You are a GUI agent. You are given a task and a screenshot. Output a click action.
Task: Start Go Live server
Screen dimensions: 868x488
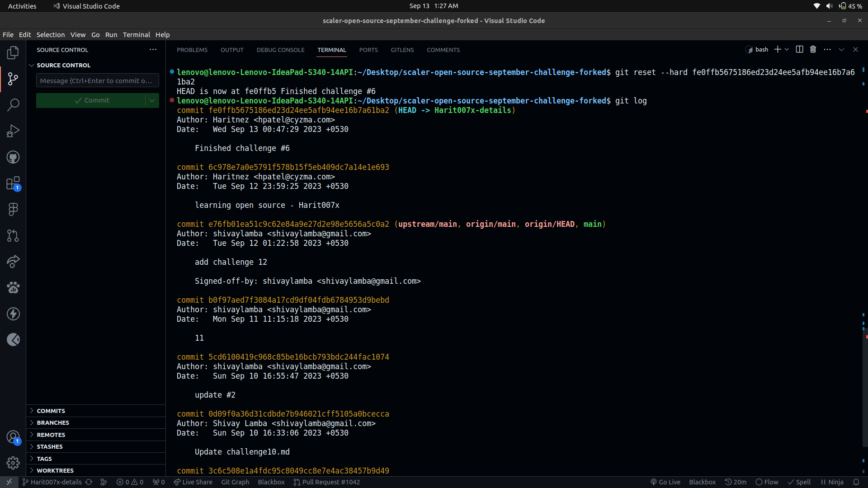(x=665, y=482)
